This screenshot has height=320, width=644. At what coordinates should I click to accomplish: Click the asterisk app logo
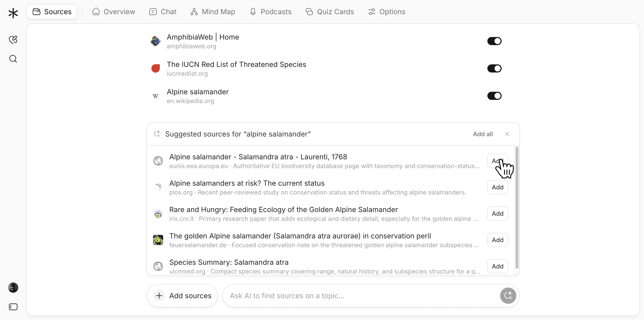[13, 13]
